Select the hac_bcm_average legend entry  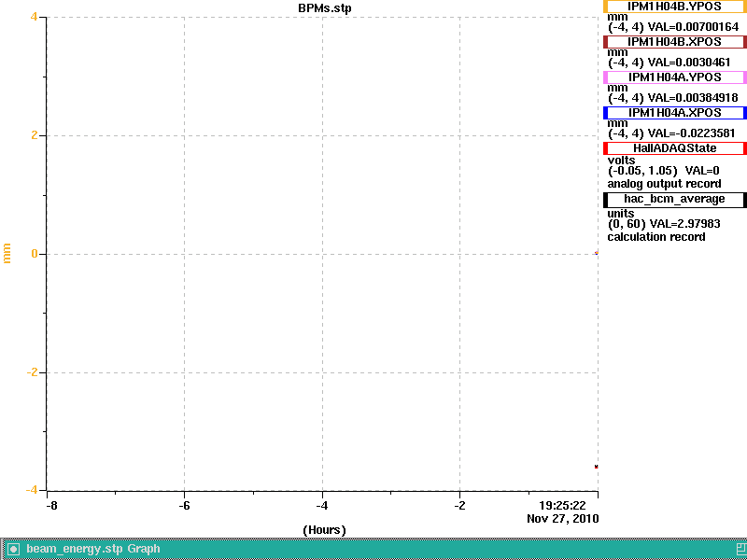(x=674, y=200)
